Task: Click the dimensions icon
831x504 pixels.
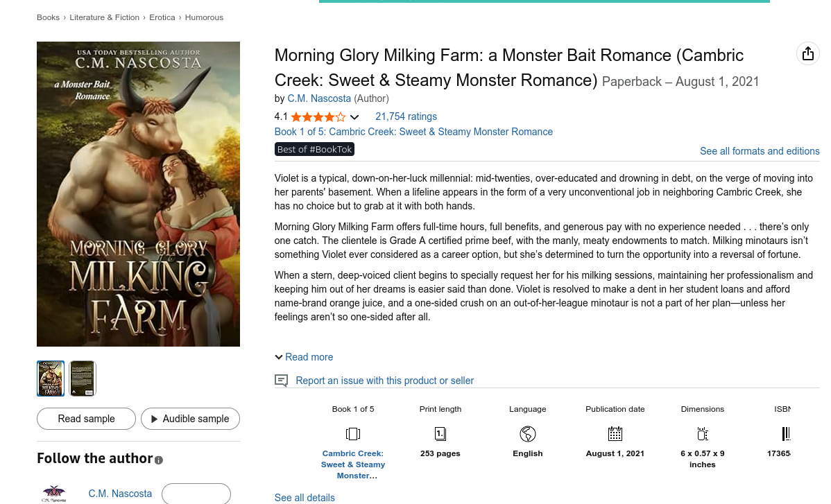Action: pos(702,434)
